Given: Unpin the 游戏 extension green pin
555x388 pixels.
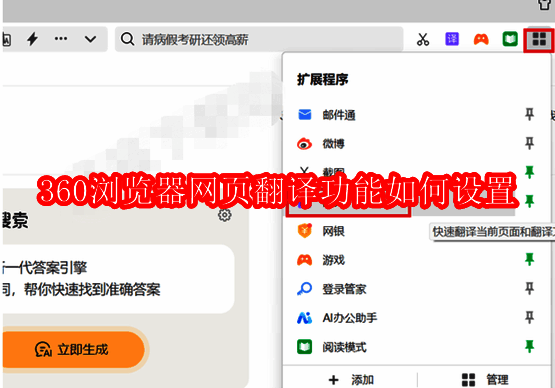Looking at the screenshot, I should point(529,259).
